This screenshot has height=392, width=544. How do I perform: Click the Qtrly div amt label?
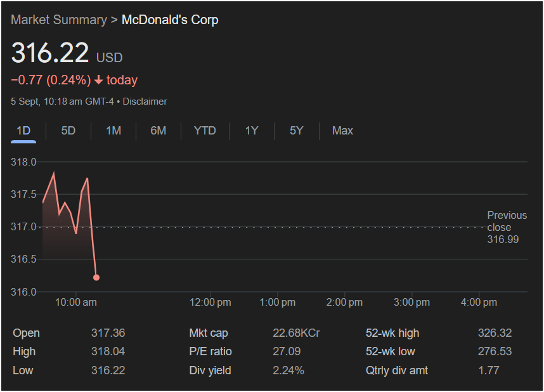click(x=397, y=370)
